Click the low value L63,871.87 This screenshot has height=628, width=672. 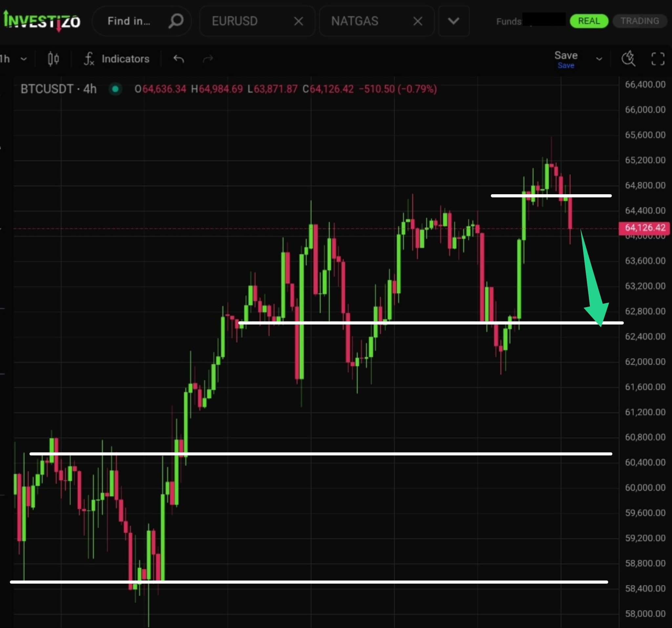[272, 89]
